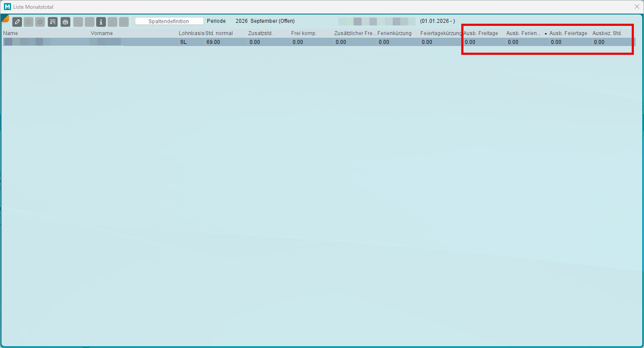
Task: Click the Ausb. Feiertage column header
Action: (x=568, y=33)
